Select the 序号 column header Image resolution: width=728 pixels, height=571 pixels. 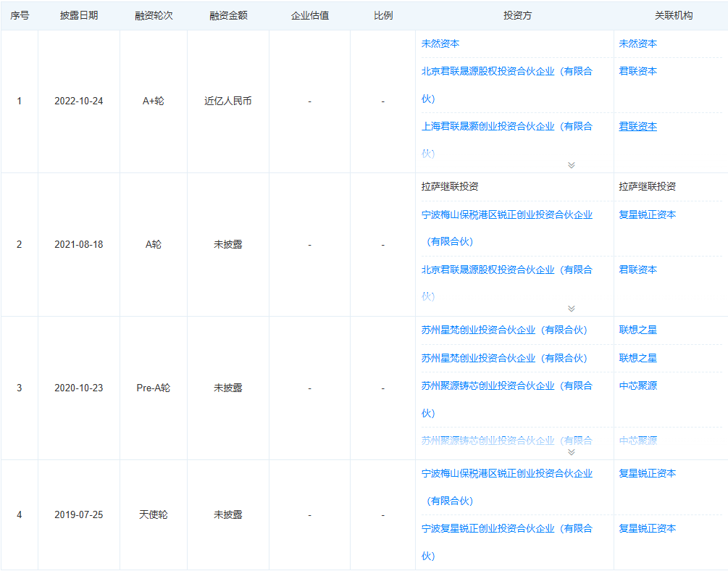pyautogui.click(x=20, y=15)
